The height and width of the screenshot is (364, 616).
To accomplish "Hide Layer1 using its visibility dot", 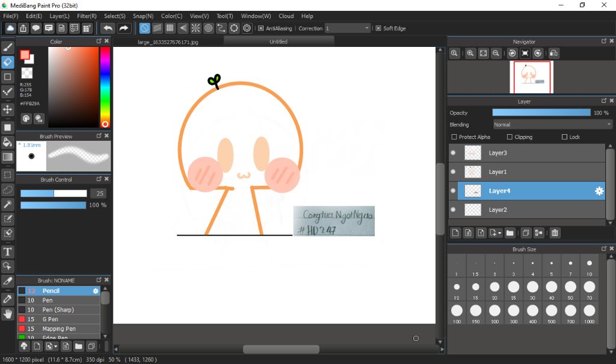I will [x=454, y=171].
